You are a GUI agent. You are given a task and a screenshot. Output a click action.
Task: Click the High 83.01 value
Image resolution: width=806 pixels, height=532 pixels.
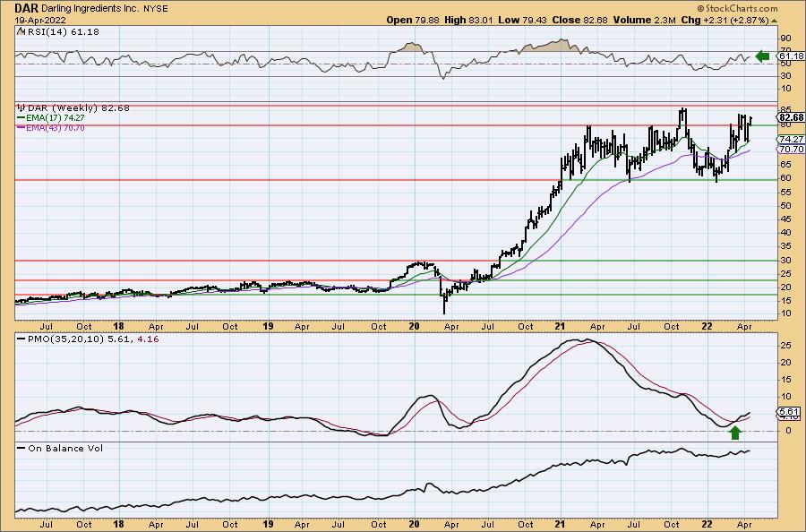468,20
